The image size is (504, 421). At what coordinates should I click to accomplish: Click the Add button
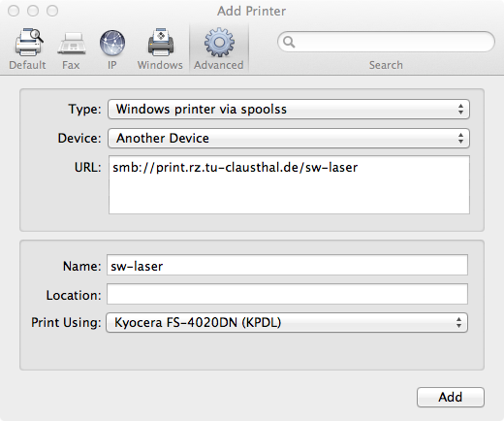coord(451,397)
